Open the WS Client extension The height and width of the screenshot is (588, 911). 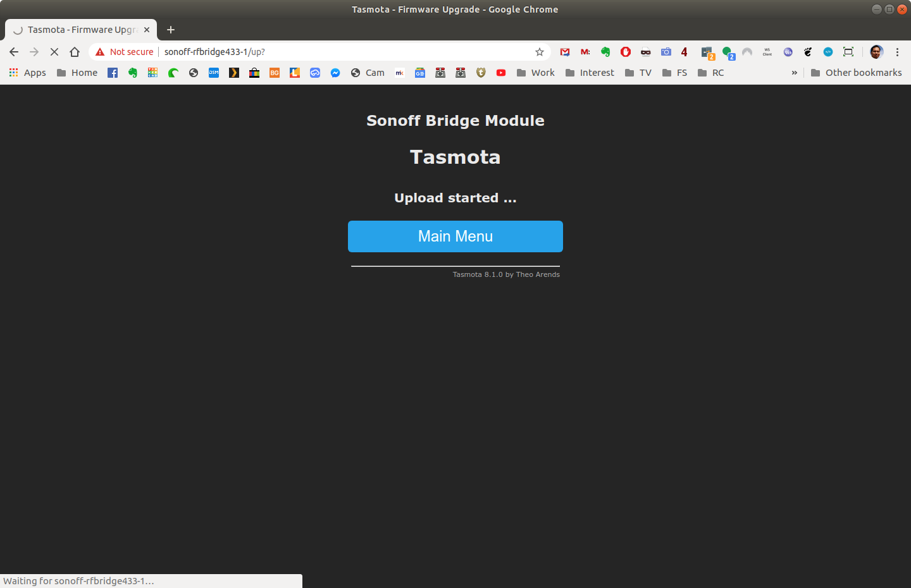767,52
